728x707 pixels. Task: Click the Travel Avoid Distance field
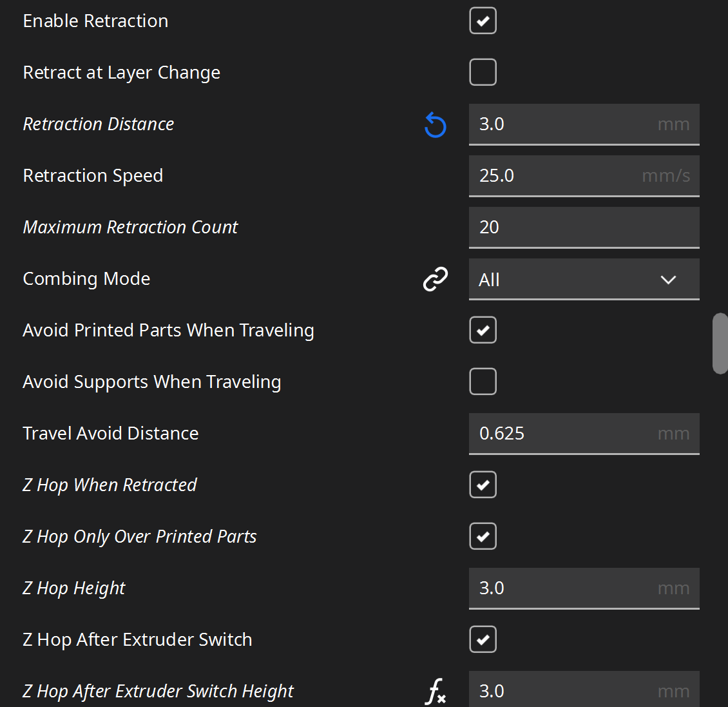pyautogui.click(x=560, y=433)
